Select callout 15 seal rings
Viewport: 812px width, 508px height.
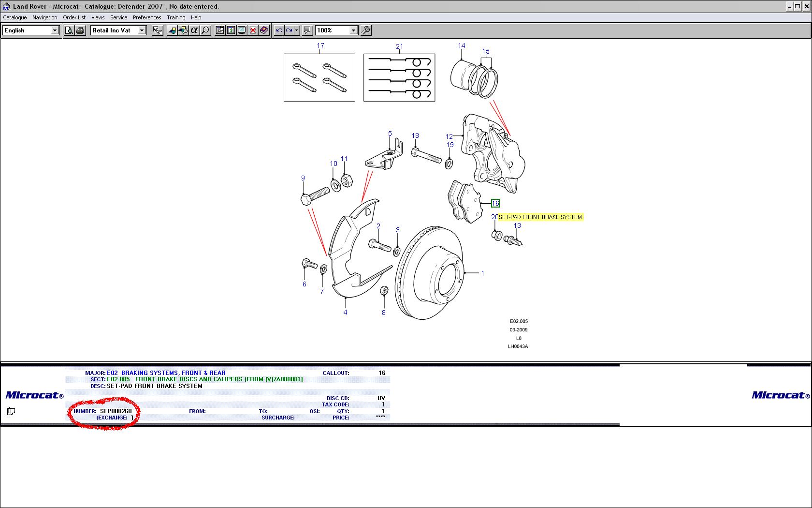pyautogui.click(x=486, y=51)
